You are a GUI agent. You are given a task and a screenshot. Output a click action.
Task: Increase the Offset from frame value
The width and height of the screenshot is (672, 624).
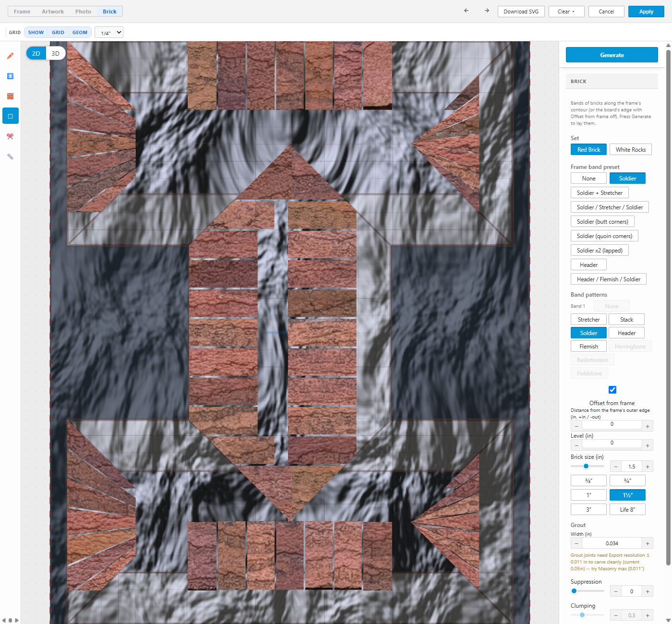point(648,426)
